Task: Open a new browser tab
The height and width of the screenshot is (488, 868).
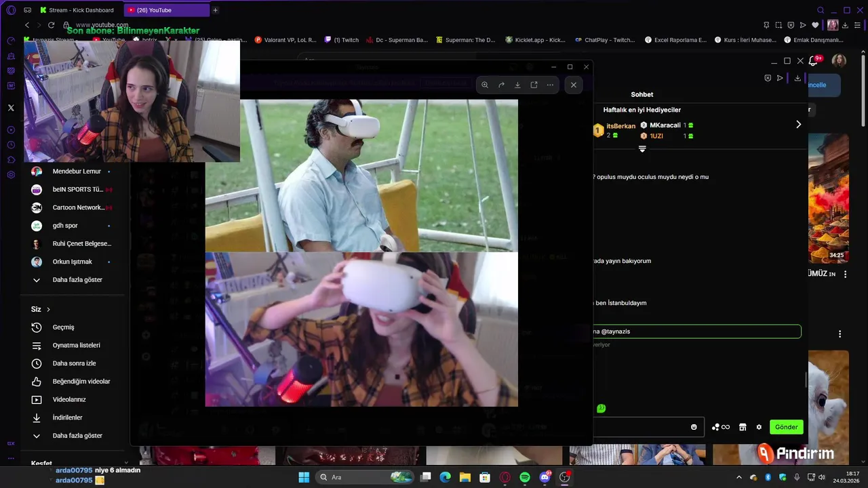Action: pos(216,10)
